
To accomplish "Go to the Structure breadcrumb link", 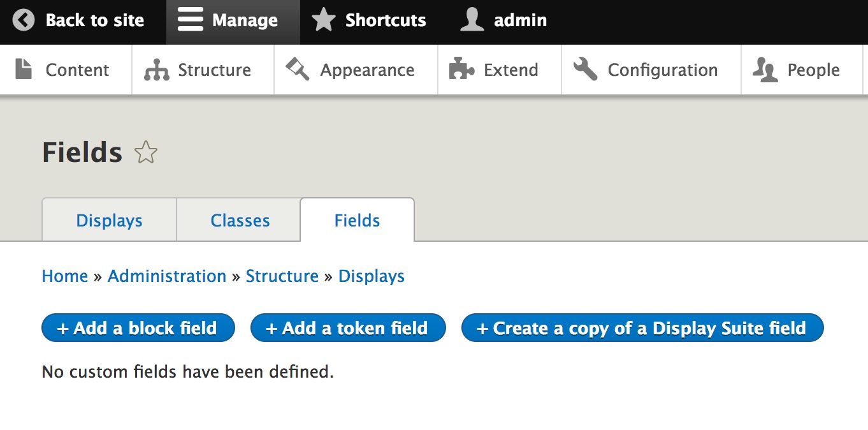I will pos(282,276).
